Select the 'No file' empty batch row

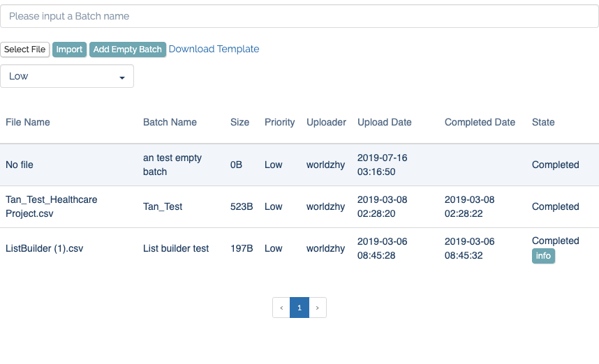20,165
